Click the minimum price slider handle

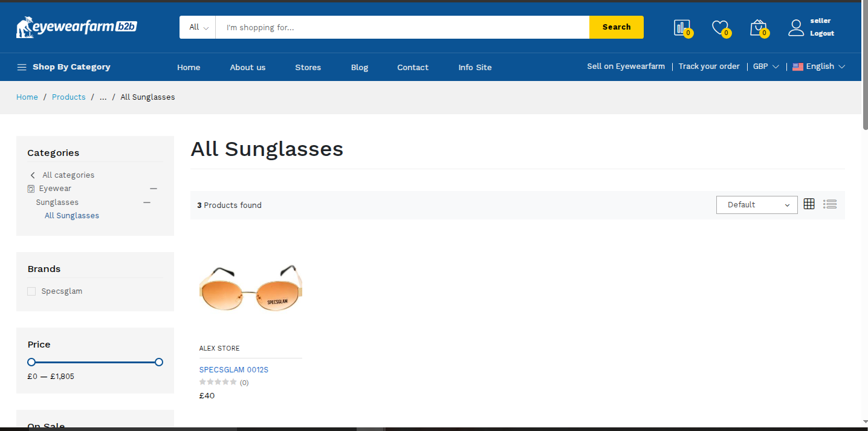31,362
